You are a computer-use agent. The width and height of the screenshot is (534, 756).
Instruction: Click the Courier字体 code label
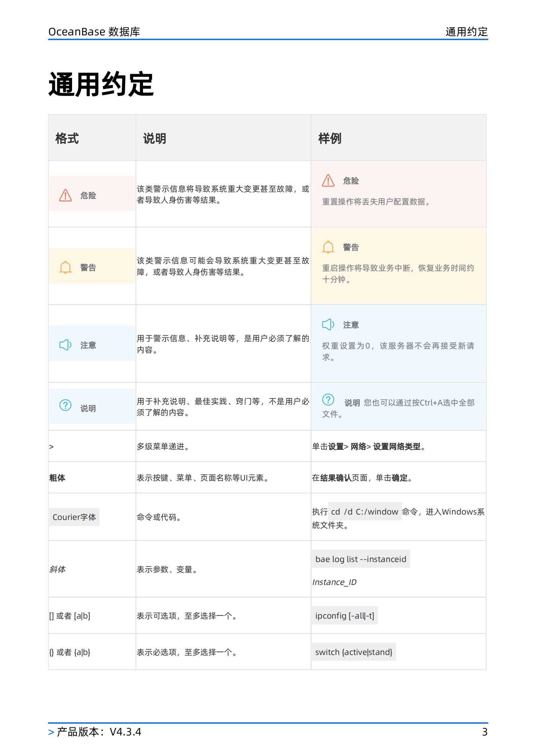coord(74,517)
